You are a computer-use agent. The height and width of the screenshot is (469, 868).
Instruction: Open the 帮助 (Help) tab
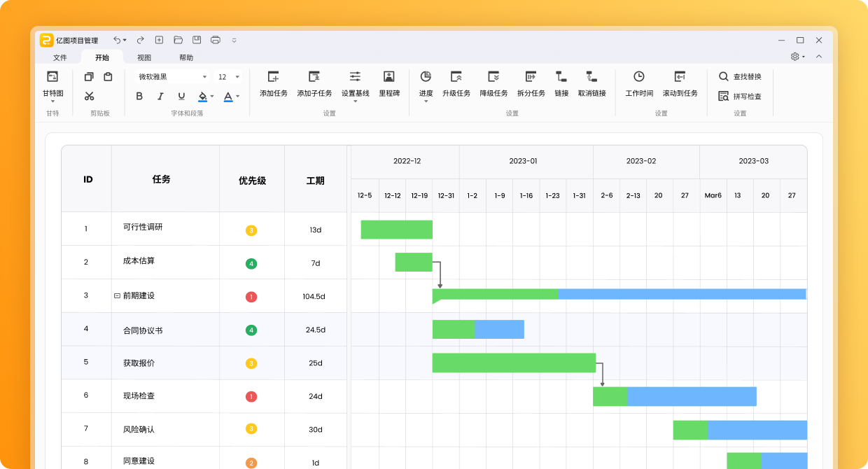tap(186, 57)
